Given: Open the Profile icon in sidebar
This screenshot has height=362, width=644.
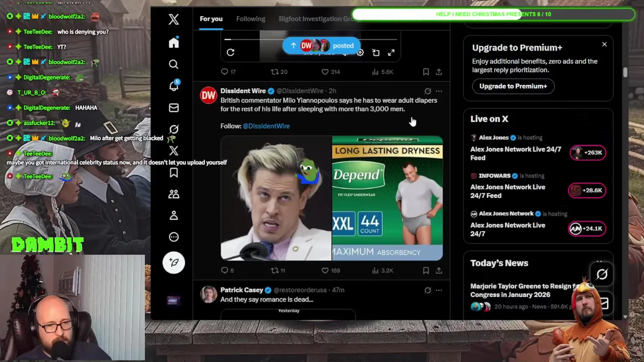Looking at the screenshot, I should pos(174,215).
